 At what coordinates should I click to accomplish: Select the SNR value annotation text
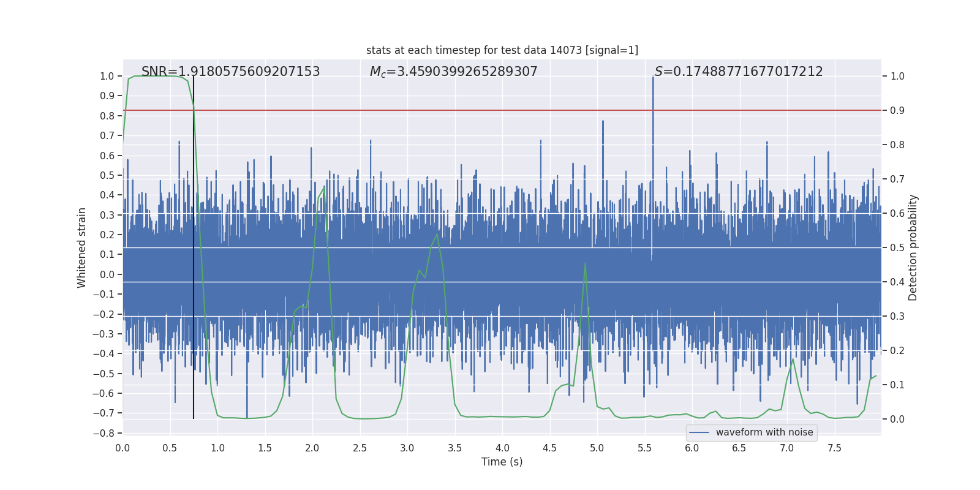[230, 72]
